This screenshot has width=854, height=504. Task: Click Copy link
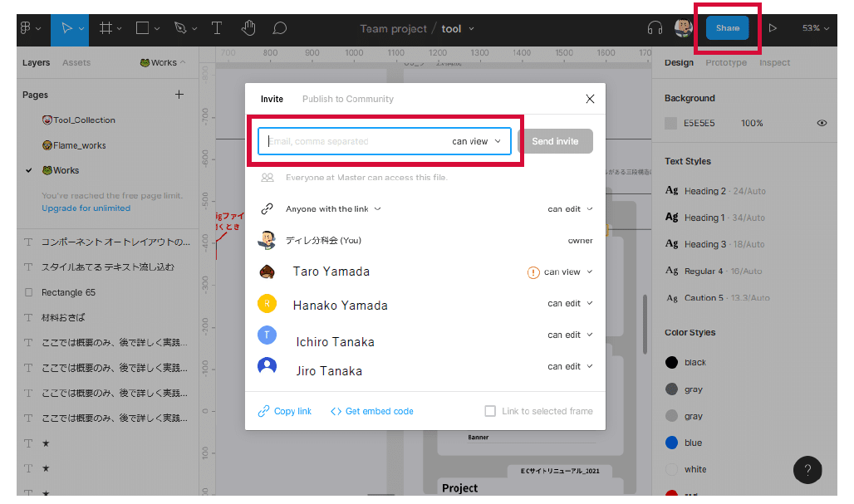coord(285,411)
